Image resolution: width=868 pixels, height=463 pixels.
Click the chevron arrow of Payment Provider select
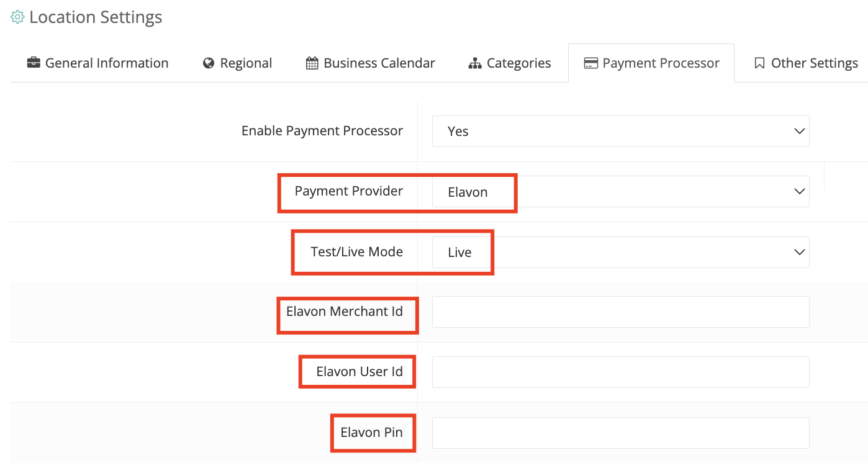point(799,192)
